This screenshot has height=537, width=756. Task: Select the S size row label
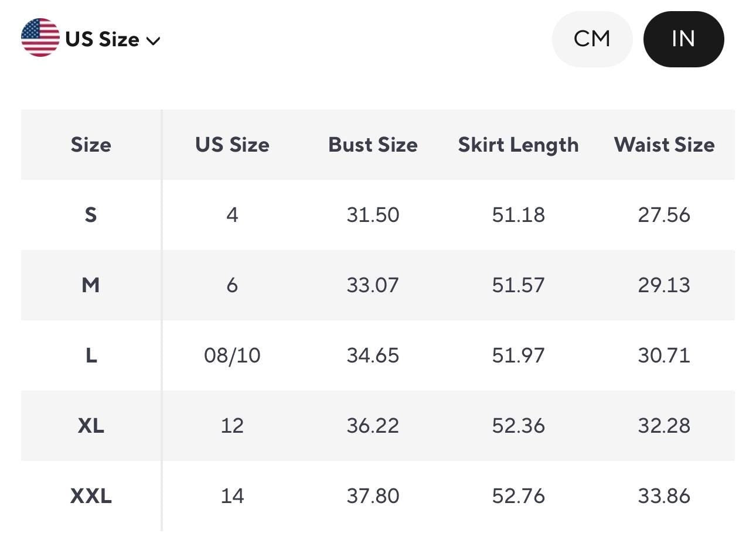tap(91, 215)
